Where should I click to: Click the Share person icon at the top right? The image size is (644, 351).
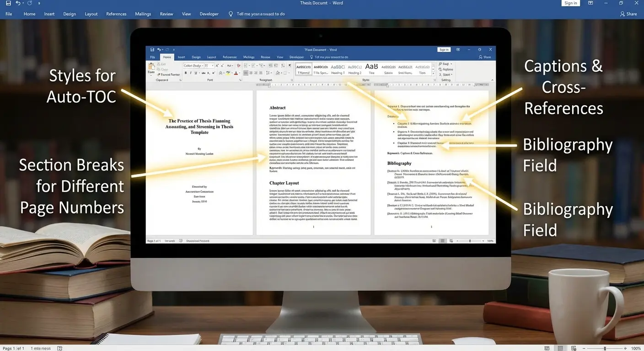[x=623, y=14]
